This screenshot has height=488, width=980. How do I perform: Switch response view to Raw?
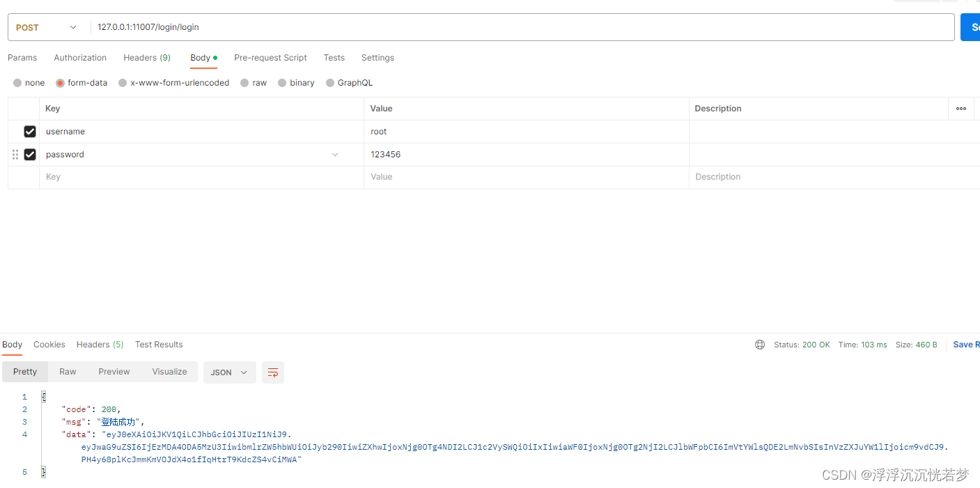[67, 372]
